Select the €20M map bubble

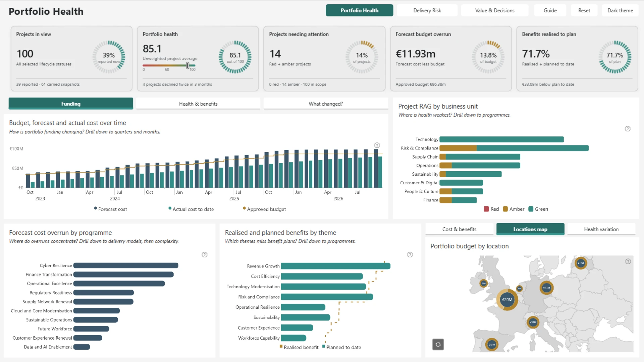(x=507, y=300)
